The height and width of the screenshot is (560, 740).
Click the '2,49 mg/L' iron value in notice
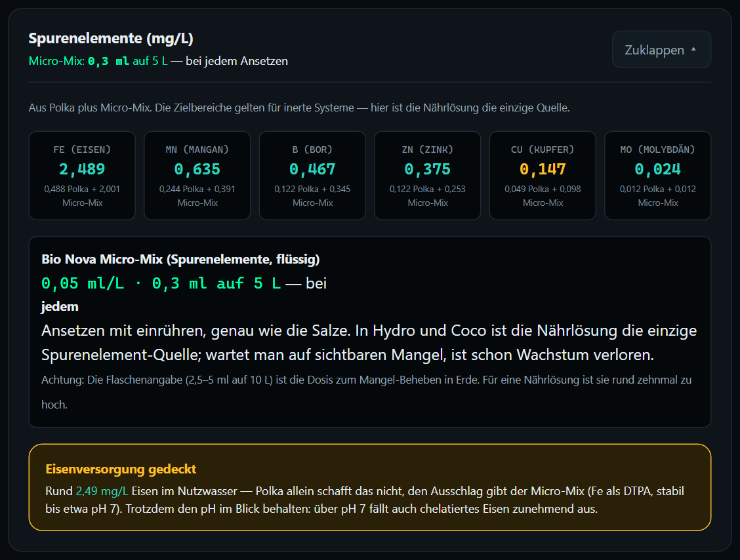click(x=102, y=491)
